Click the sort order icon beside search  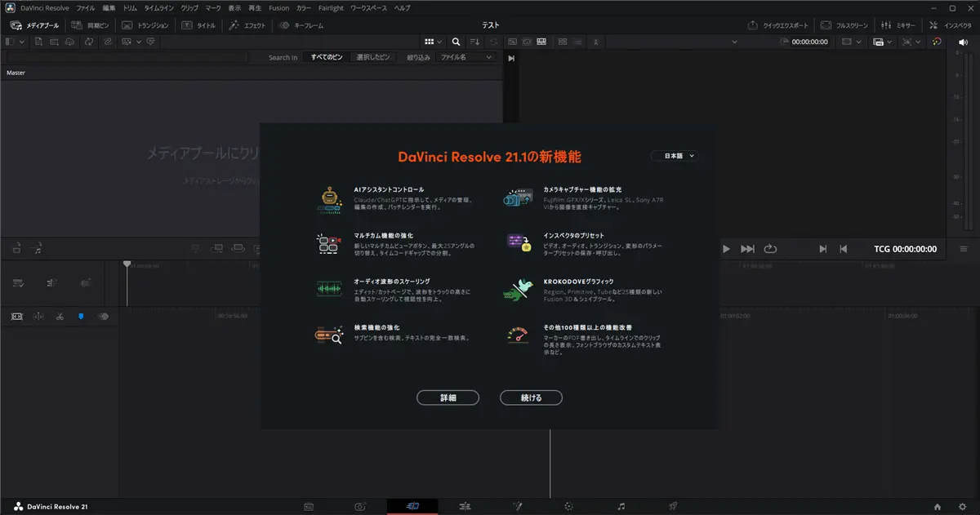tap(475, 42)
